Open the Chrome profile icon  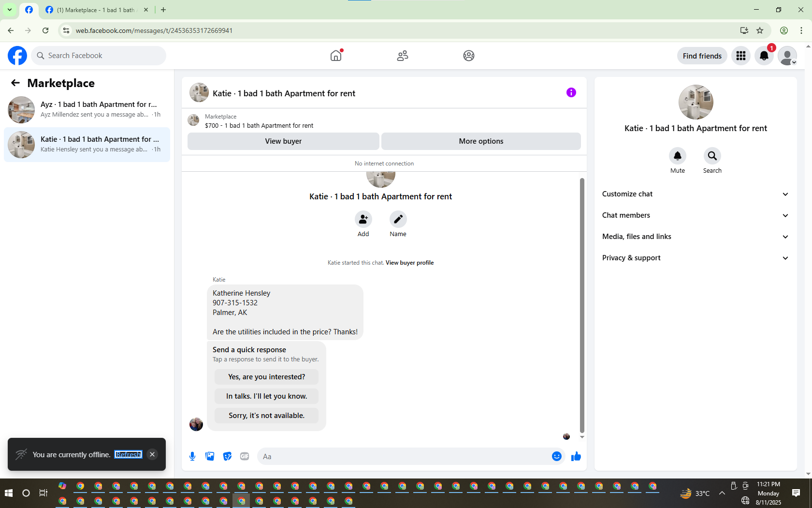point(784,30)
